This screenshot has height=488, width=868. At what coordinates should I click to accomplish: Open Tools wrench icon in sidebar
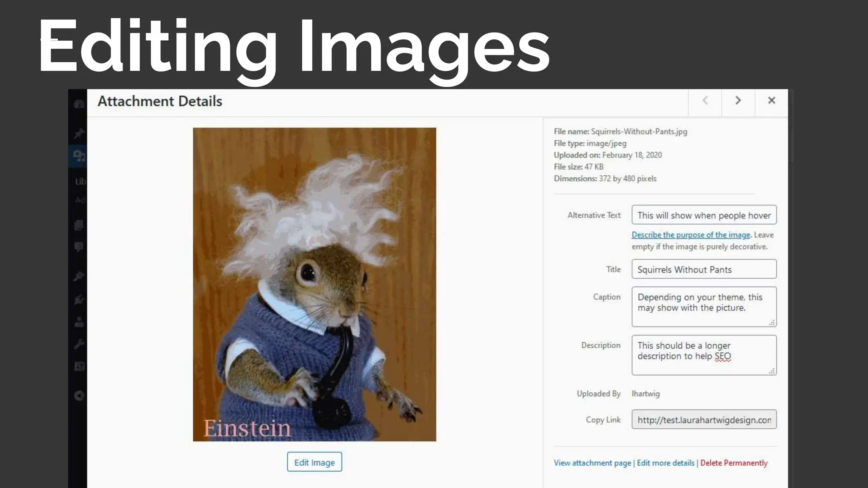click(x=79, y=344)
